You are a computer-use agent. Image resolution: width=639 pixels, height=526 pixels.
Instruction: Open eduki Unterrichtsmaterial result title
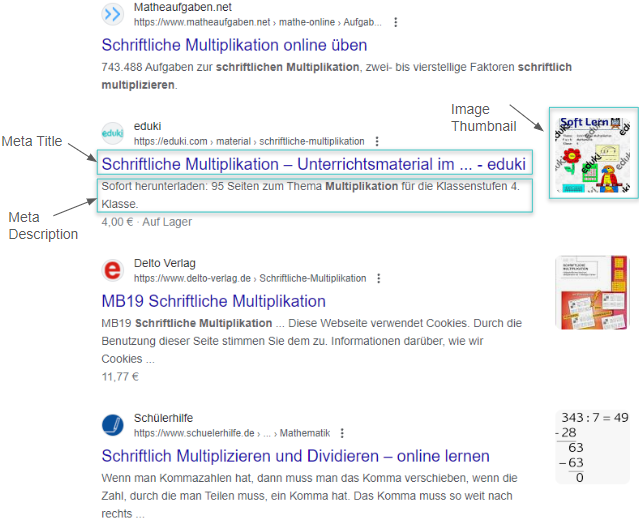[313, 164]
